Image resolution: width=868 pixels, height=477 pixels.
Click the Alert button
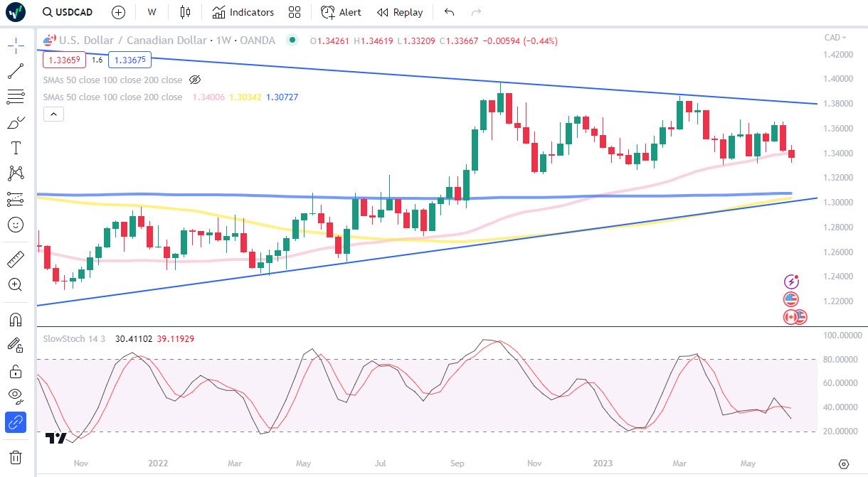coord(342,12)
